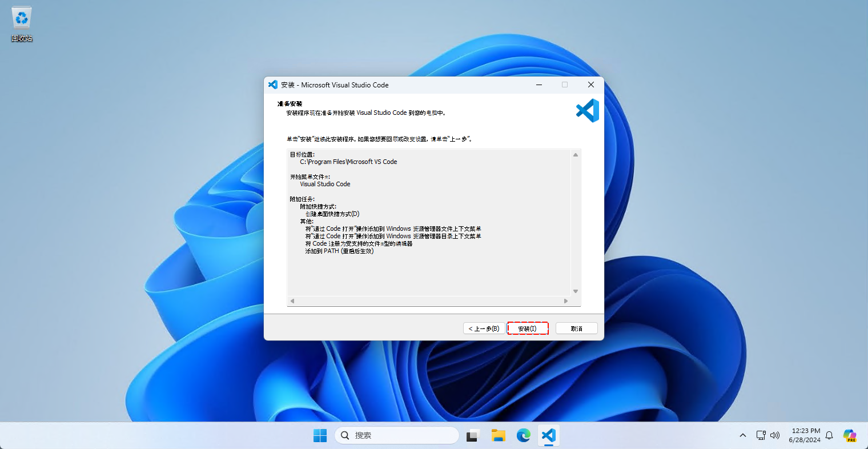Click the volume speaker tray icon

tap(775, 435)
